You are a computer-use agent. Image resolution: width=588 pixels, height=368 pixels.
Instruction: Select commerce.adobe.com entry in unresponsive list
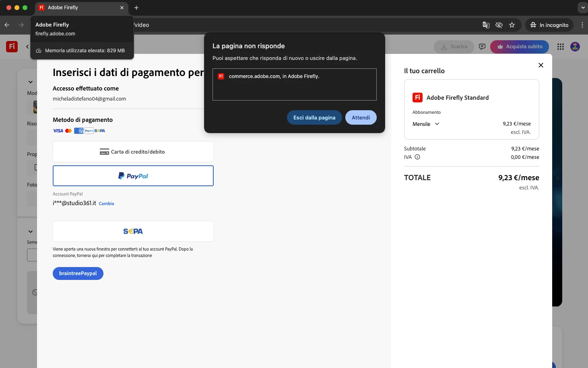(x=295, y=76)
